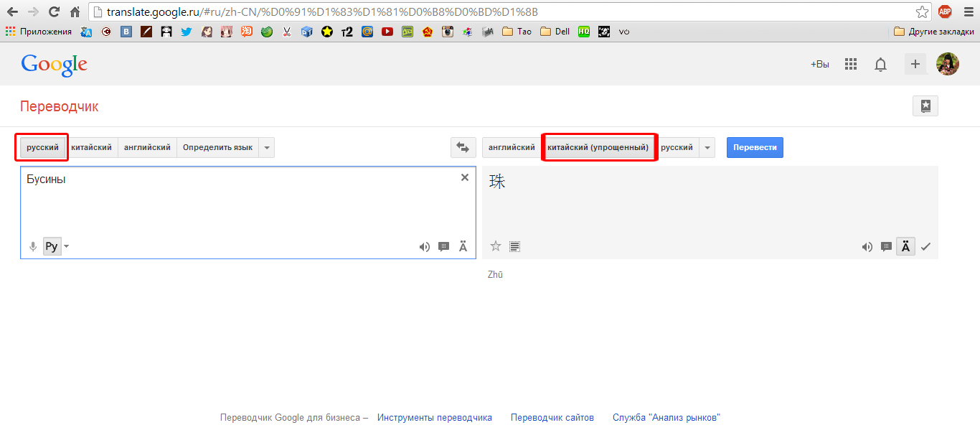This screenshot has height=448, width=980.
Task: Open the Tao bookmarks folder
Action: point(517,32)
